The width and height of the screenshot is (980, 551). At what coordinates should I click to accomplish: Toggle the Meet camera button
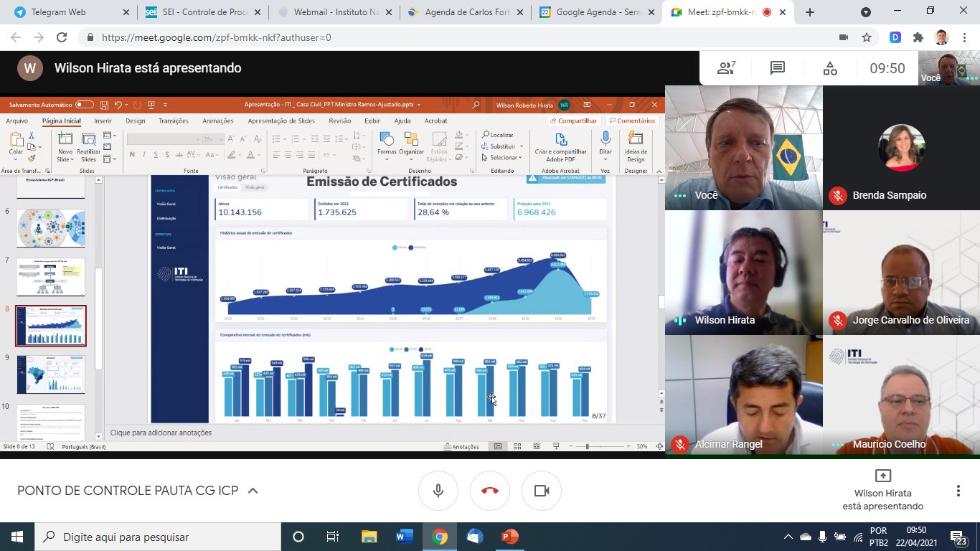542,491
